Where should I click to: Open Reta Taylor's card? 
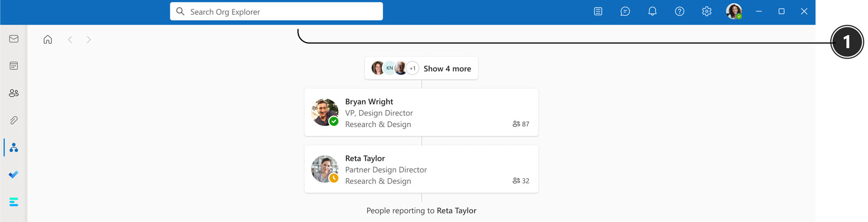(x=421, y=169)
